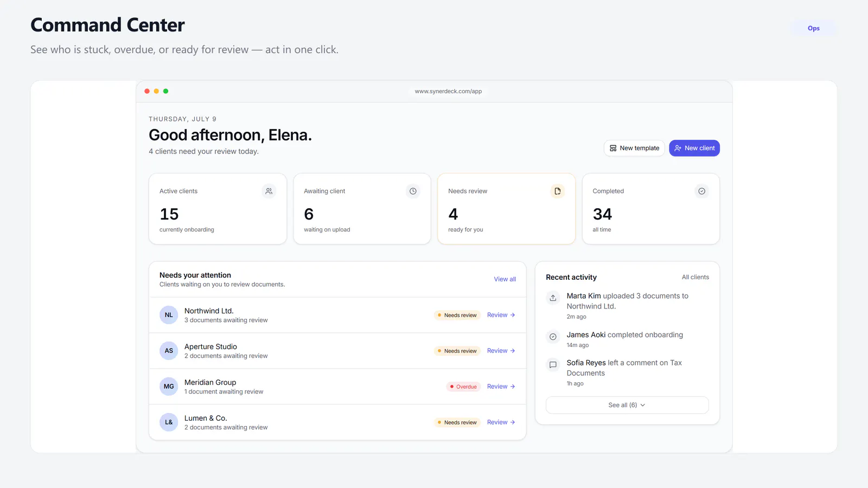Image resolution: width=868 pixels, height=488 pixels.
Task: Click Needs review badge for Northwind Ltd.
Action: tap(457, 315)
